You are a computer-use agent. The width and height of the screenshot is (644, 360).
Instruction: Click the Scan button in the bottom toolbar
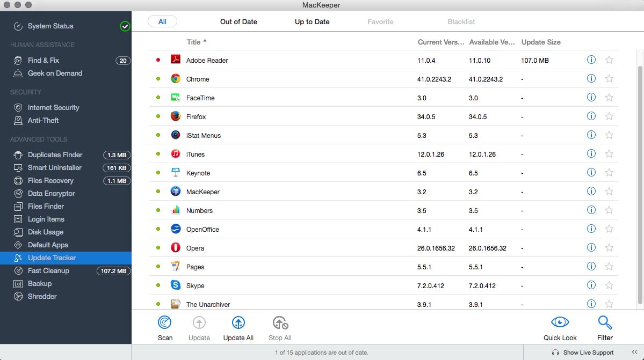pos(165,328)
